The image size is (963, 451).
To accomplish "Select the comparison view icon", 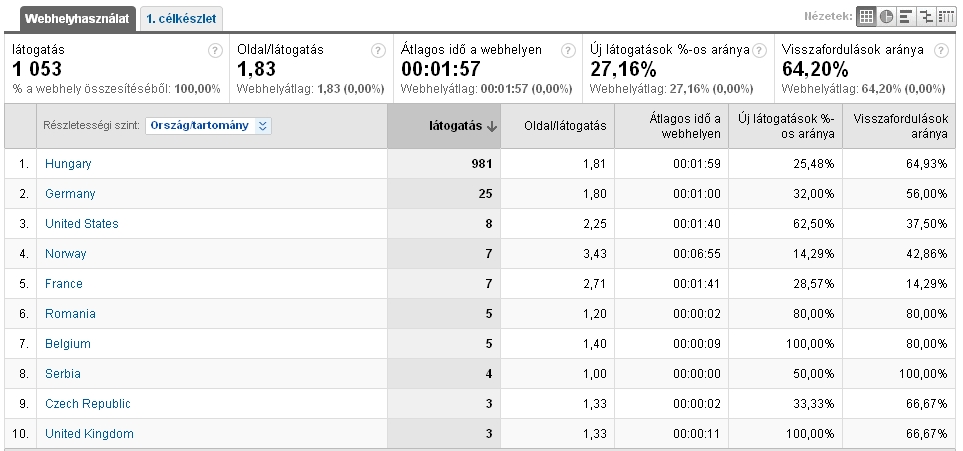I will pyautogui.click(x=925, y=16).
